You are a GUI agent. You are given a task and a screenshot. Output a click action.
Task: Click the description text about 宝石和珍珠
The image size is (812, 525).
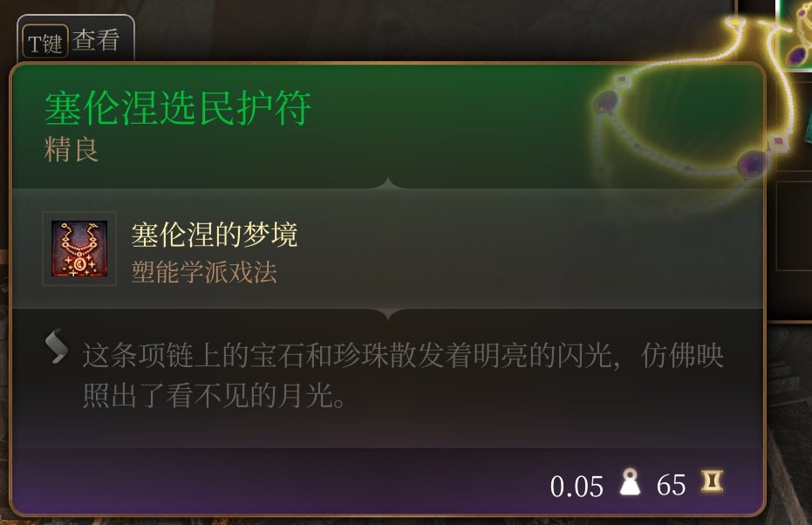[403, 356]
